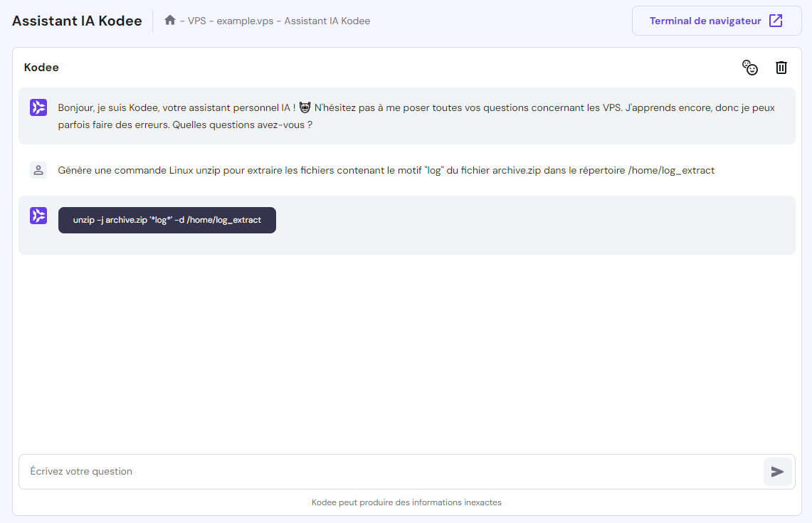Screen dimensions: 812x523
Task: Select the unzip command code block
Action: (x=167, y=220)
